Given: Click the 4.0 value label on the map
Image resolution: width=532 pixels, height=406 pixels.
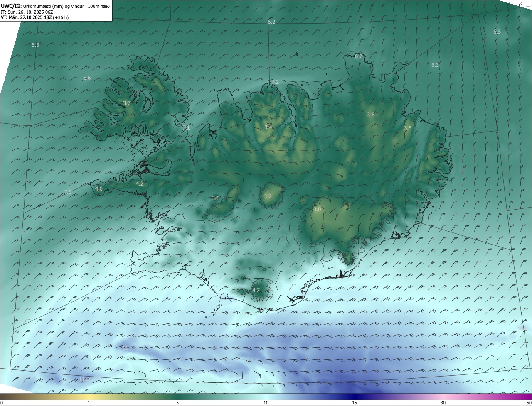Looking at the screenshot, I should (99, 188).
